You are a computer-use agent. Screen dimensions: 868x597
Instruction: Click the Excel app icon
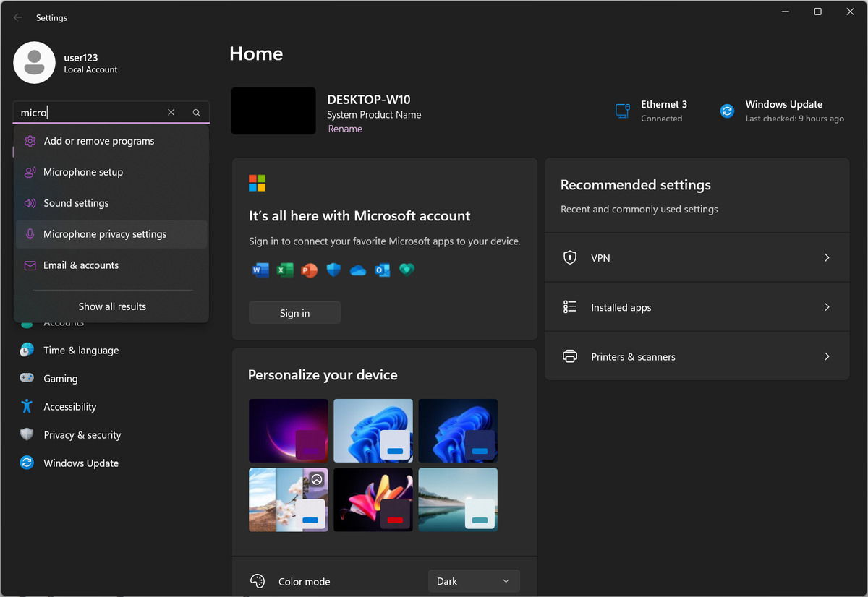point(284,270)
